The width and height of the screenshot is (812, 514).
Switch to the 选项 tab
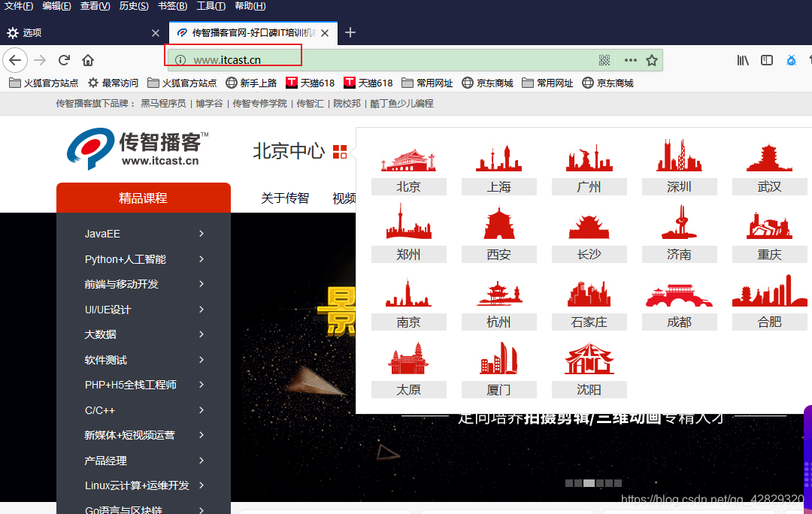83,32
